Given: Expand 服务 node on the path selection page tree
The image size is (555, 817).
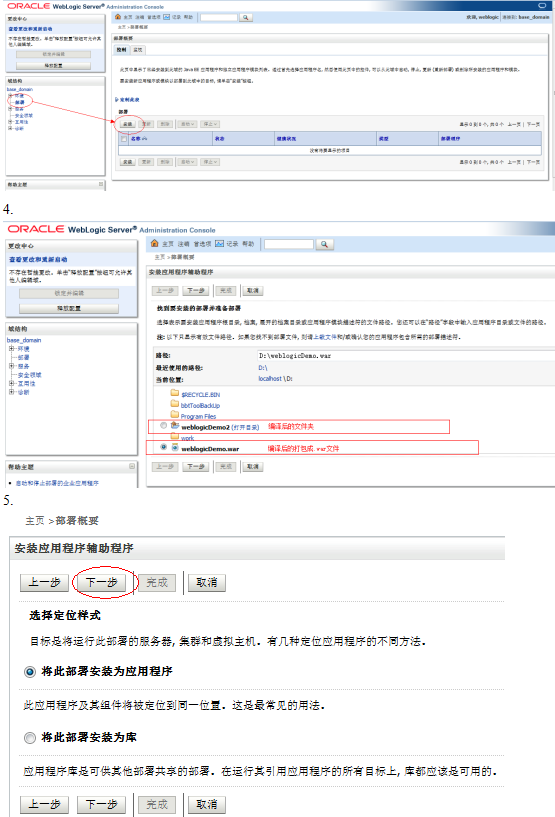Looking at the screenshot, I should (11, 366).
